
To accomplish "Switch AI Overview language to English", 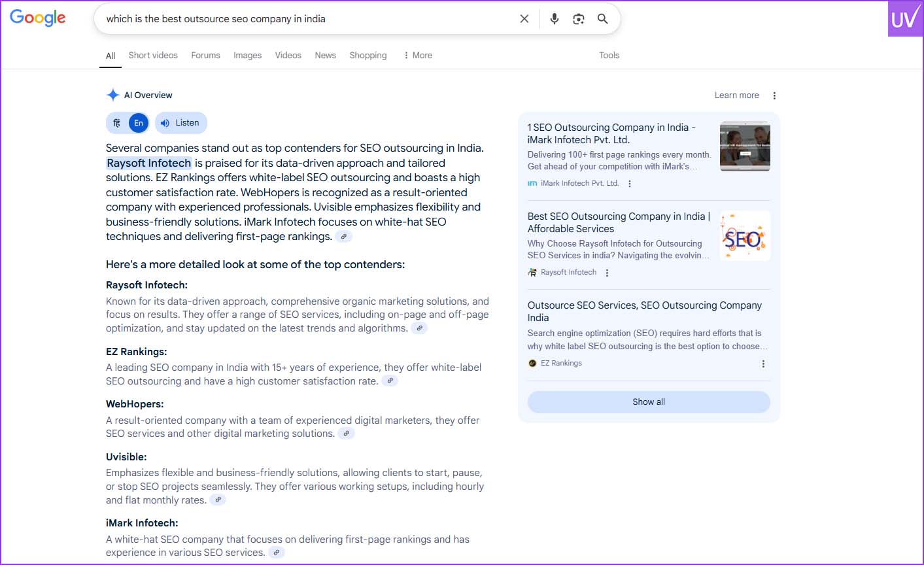I will pos(139,123).
